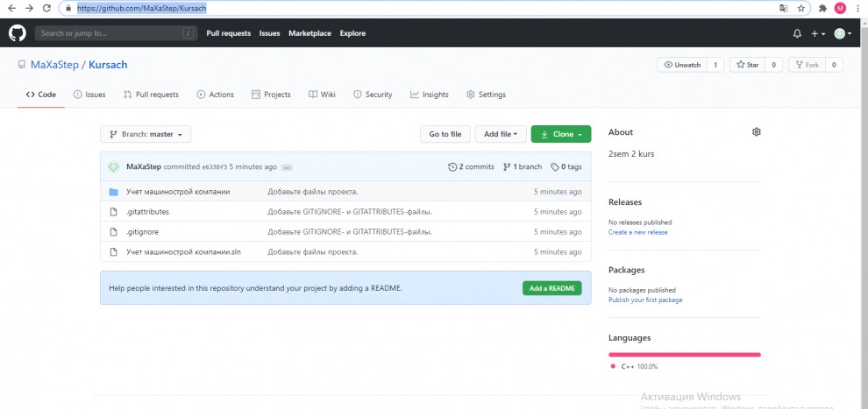Open Pull requests in the top header
Viewport: 868px width, 409px height.
point(229,33)
